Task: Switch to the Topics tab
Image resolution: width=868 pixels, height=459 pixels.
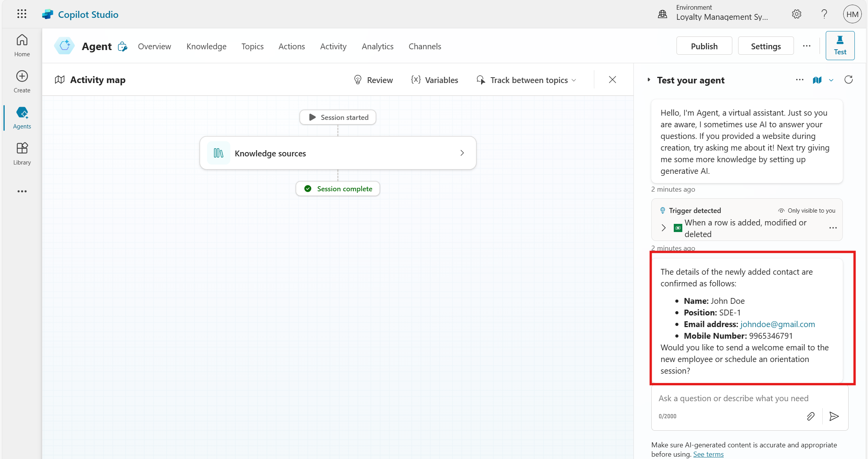Action: [252, 47]
